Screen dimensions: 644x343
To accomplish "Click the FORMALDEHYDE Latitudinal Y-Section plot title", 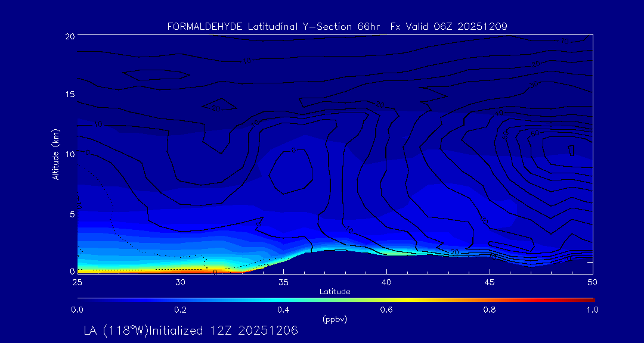I will tap(337, 27).
